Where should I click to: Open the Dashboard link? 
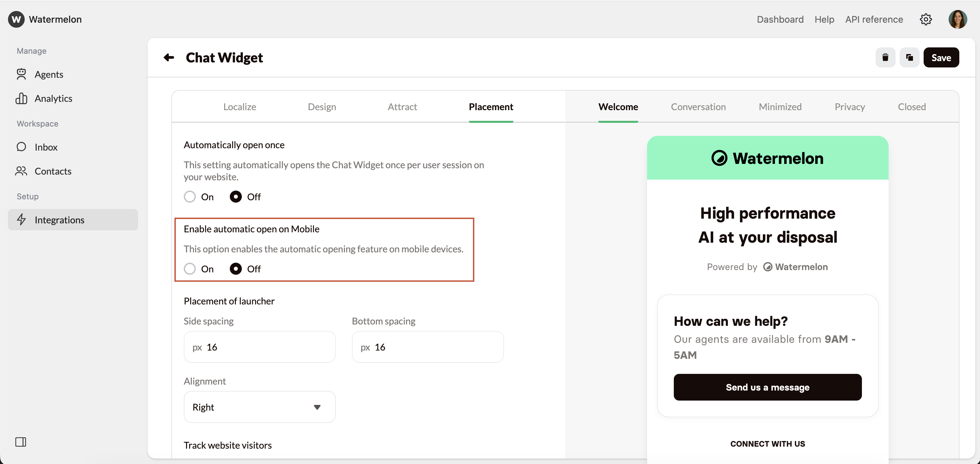click(x=780, y=19)
